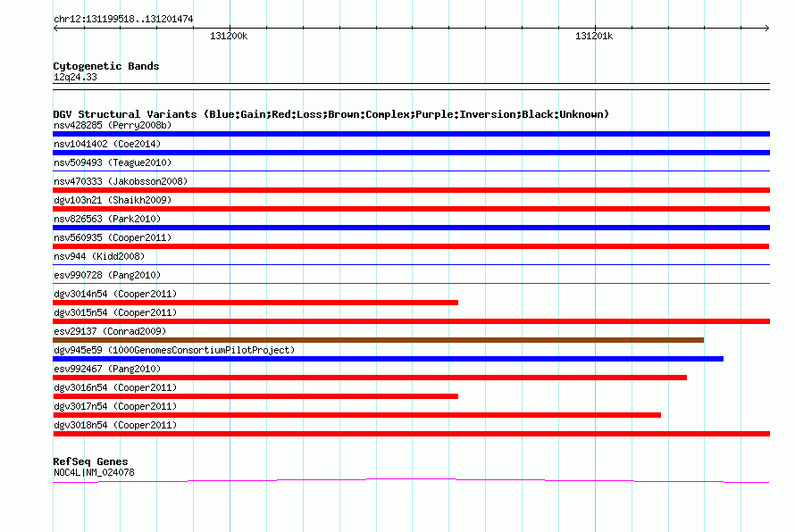Open variant nsv826563 (Park2010) label

point(107,219)
